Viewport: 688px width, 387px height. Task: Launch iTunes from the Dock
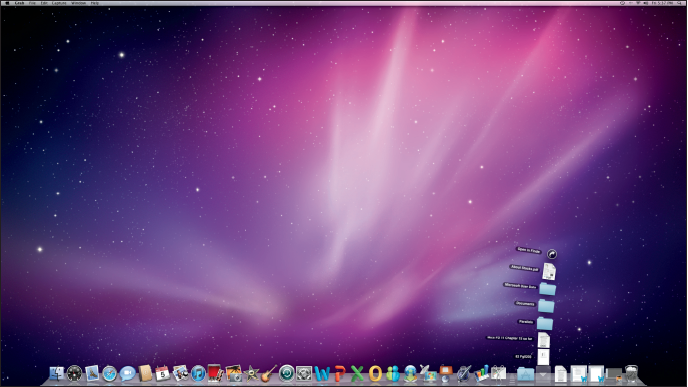click(198, 374)
